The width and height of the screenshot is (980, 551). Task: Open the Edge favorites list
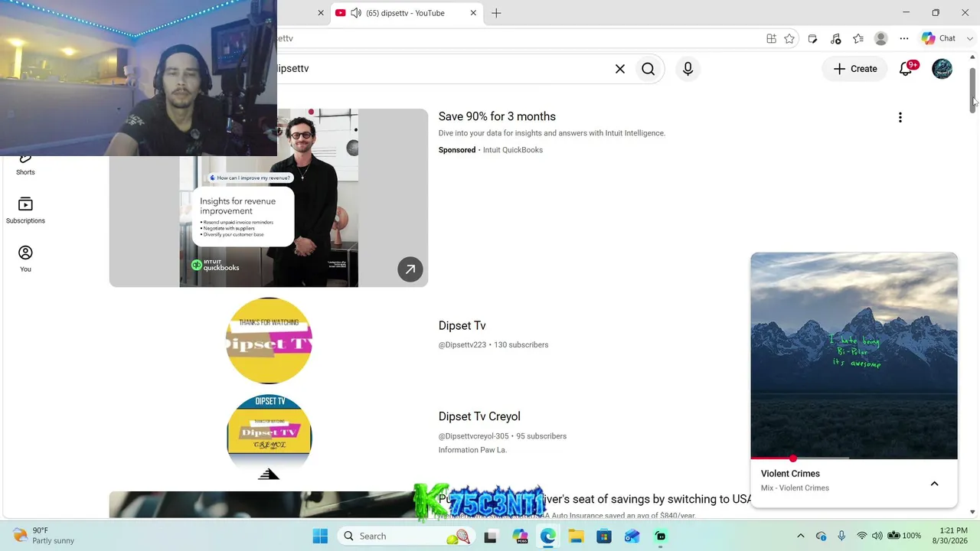(x=858, y=38)
